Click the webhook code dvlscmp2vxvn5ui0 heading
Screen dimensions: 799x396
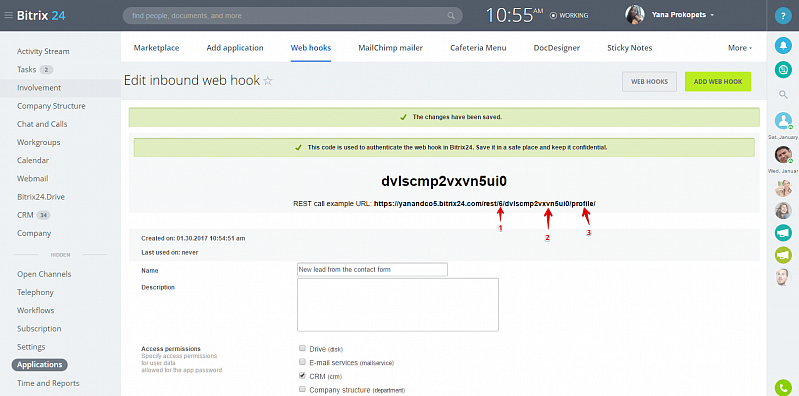pos(444,181)
